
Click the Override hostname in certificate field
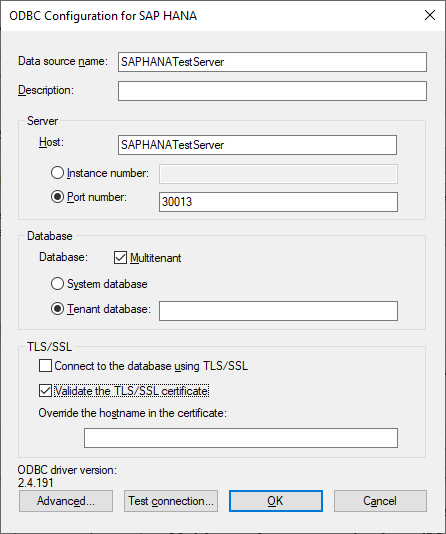coord(241,438)
